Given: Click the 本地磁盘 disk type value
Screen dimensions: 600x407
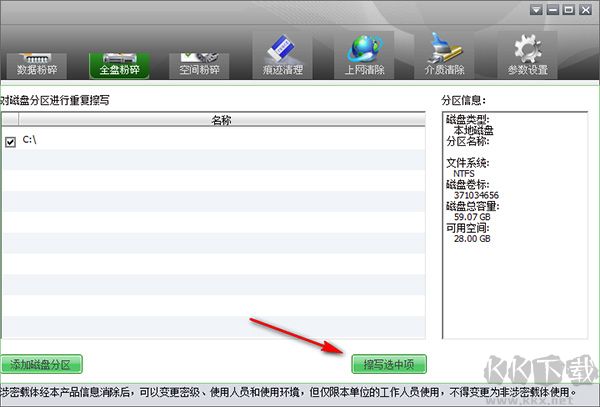Looking at the screenshot, I should (x=473, y=130).
